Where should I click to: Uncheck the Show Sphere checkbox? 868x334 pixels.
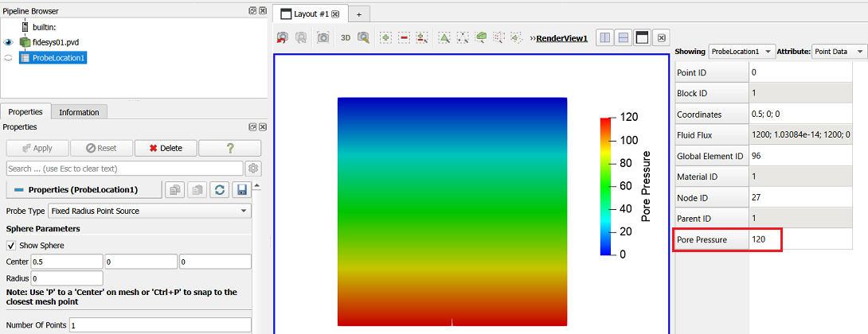click(11, 246)
